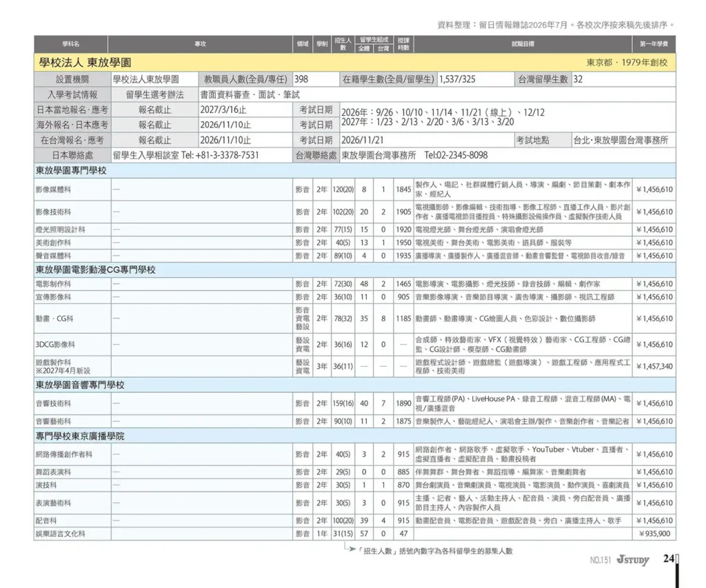Click the 日本聯絡處 label

[x=72, y=155]
